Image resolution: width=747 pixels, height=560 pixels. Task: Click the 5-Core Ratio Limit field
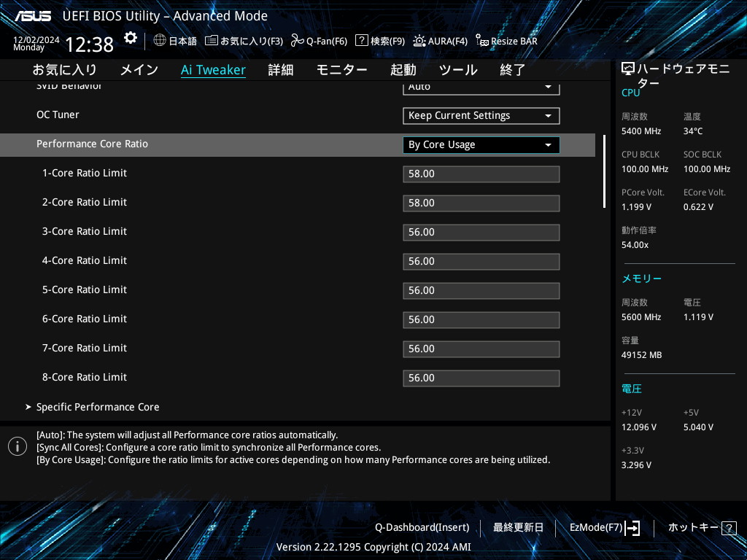click(x=481, y=290)
